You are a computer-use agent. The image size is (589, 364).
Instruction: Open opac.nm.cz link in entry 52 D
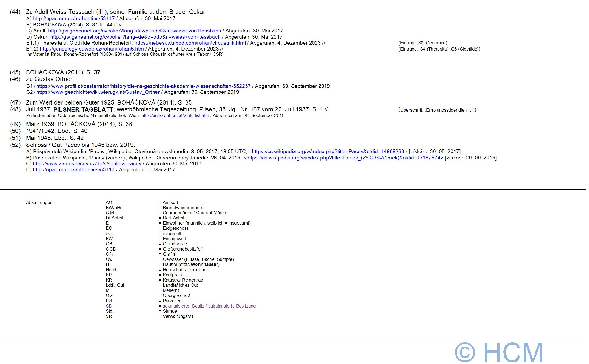pyautogui.click(x=74, y=170)
